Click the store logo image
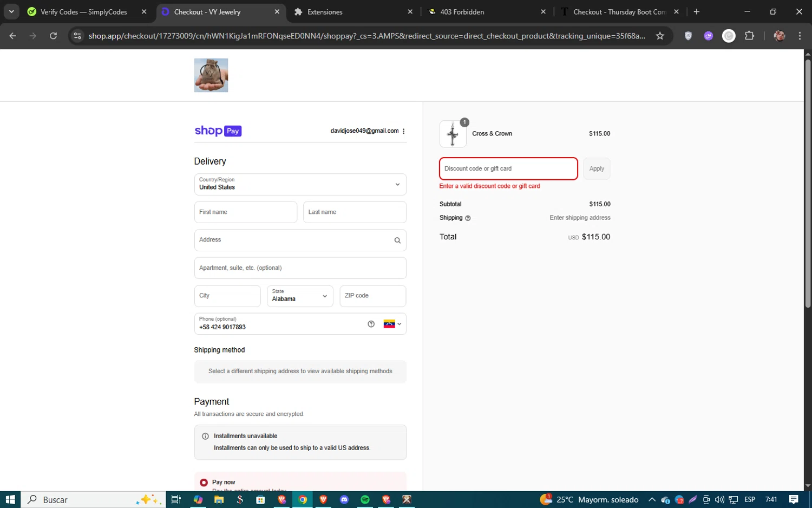This screenshot has height=508, width=812. point(211,75)
